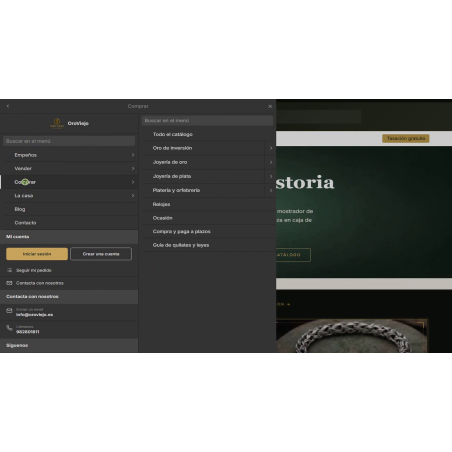Image resolution: width=452 pixels, height=452 pixels.
Task: Click the Tasación gratuita button
Action: [406, 138]
